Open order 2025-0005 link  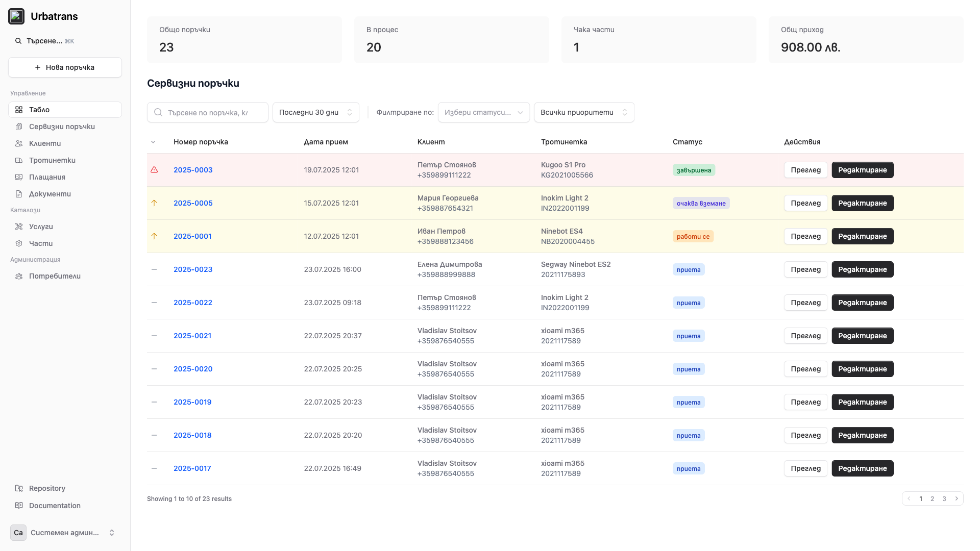click(193, 203)
